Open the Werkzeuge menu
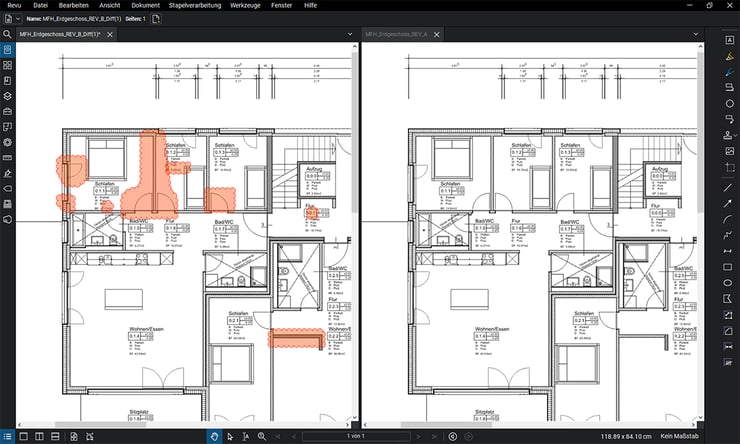Screen dimensions: 740x444 point(245,6)
